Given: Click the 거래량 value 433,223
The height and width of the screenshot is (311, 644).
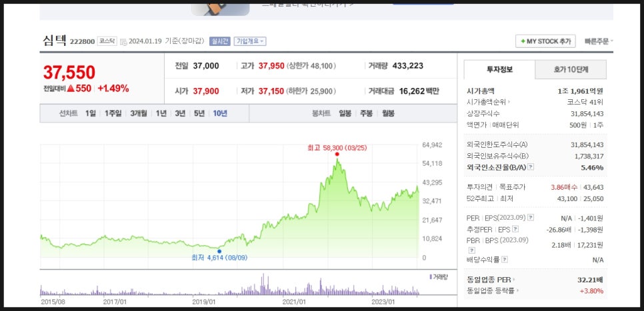Looking at the screenshot, I should 408,66.
